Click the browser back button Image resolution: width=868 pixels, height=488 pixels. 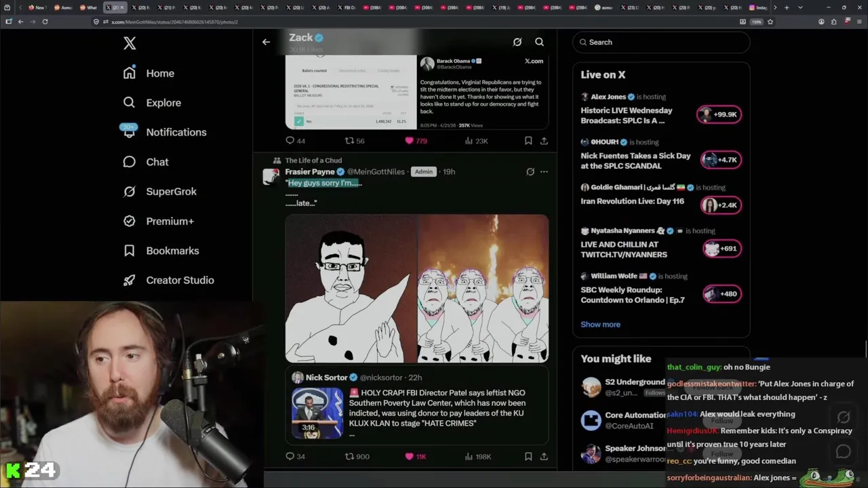coord(20,22)
